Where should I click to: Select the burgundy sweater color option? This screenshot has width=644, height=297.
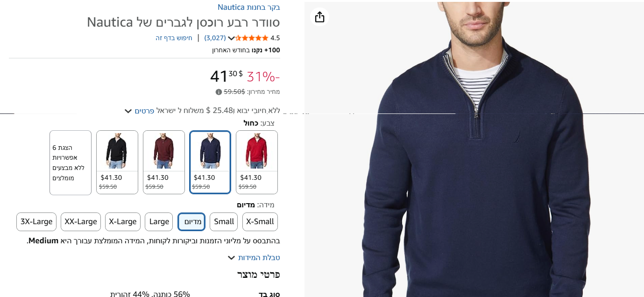coord(164,162)
